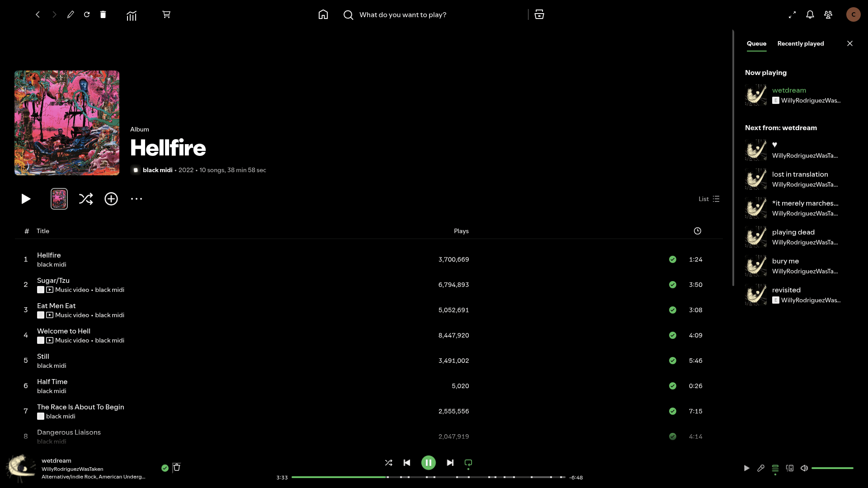Go to Home via the house icon
Viewport: 868px width, 488px height.
(323, 14)
